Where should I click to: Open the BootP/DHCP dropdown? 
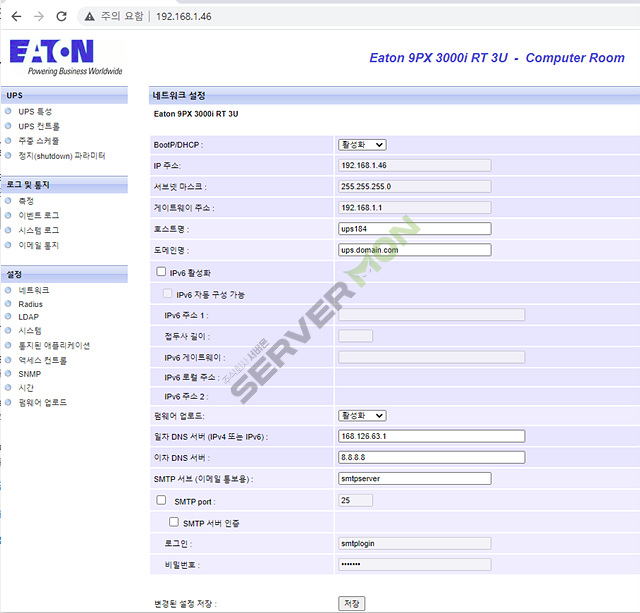point(362,144)
